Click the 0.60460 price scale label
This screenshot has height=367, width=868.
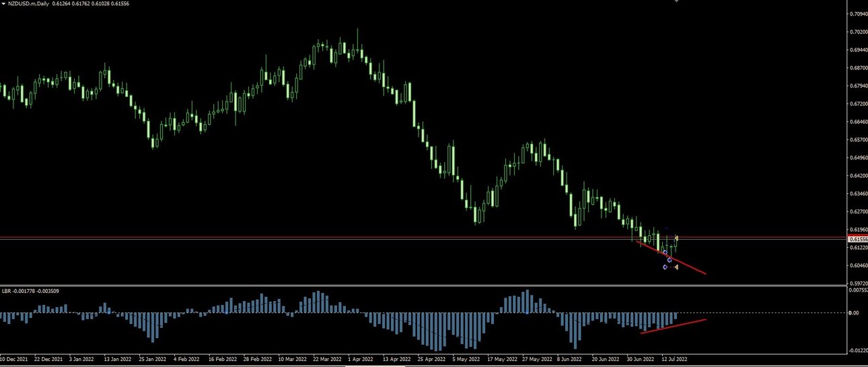[858, 265]
